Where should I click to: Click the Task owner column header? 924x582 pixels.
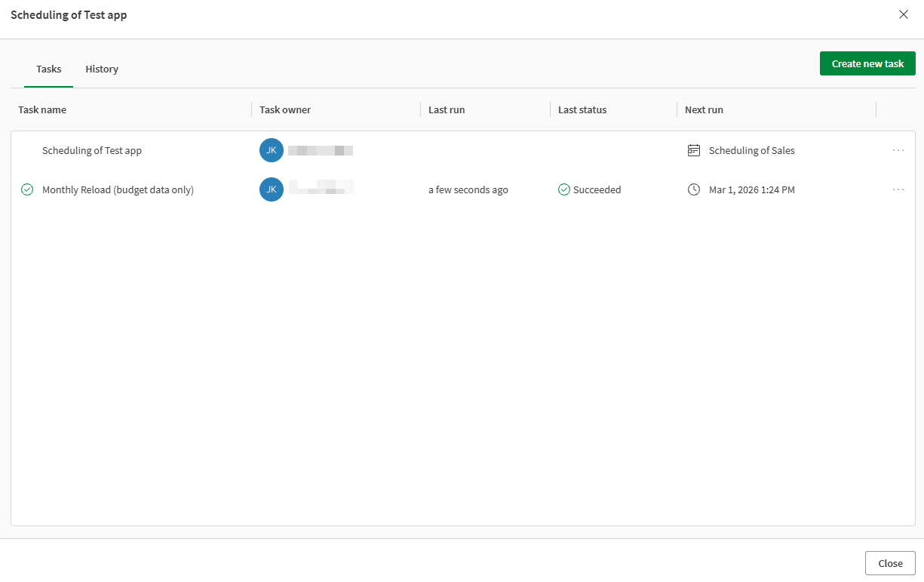(x=285, y=109)
